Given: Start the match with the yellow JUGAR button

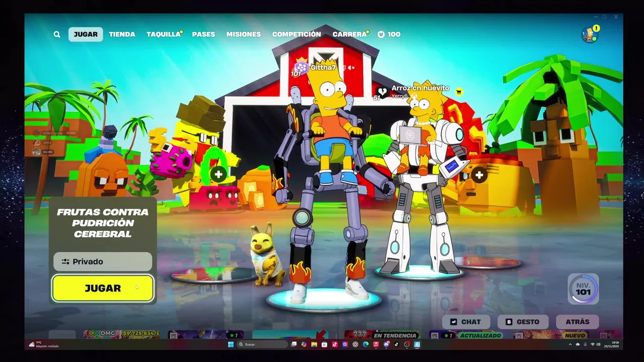Looking at the screenshot, I should pyautogui.click(x=103, y=288).
